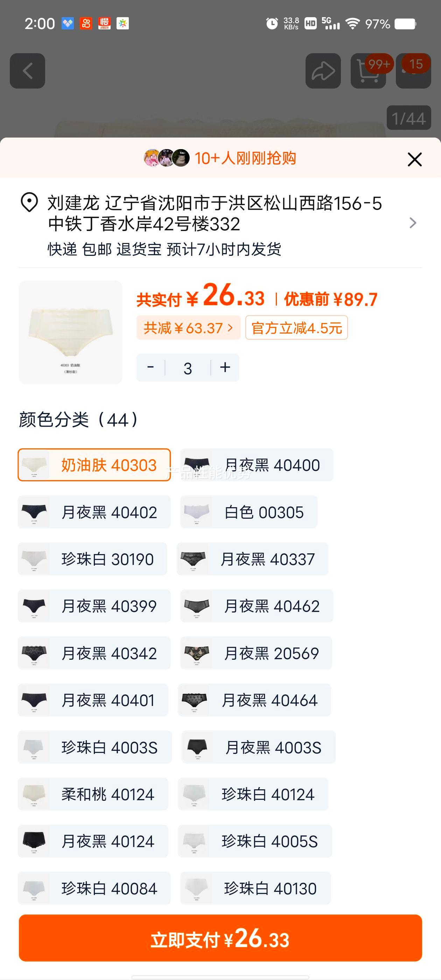Open the shopping cart icon
The height and width of the screenshot is (980, 441).
pos(368,71)
